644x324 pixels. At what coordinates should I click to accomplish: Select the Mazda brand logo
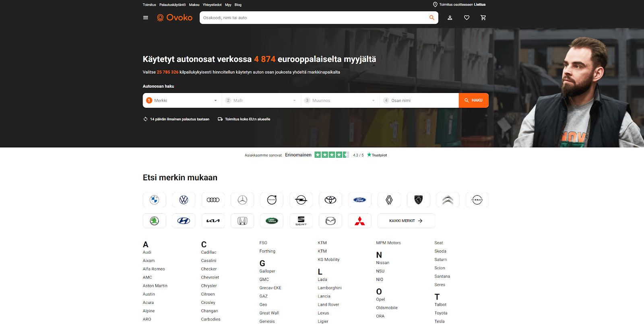coord(330,221)
